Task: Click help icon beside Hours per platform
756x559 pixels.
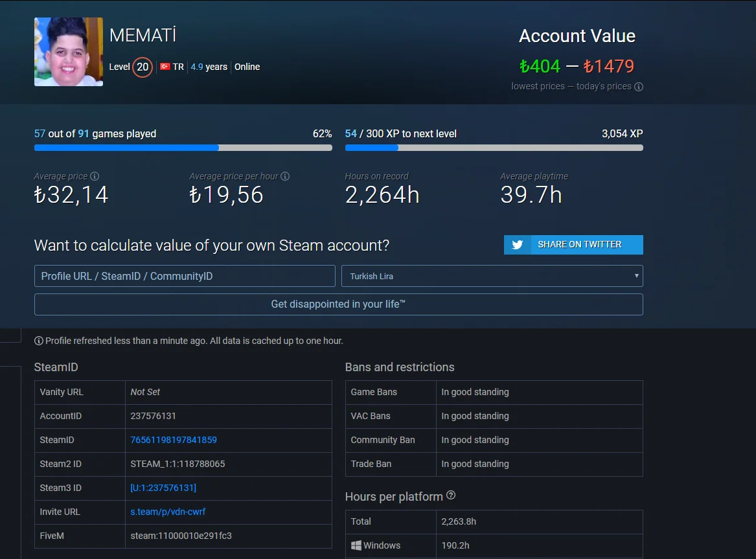Action: point(451,495)
